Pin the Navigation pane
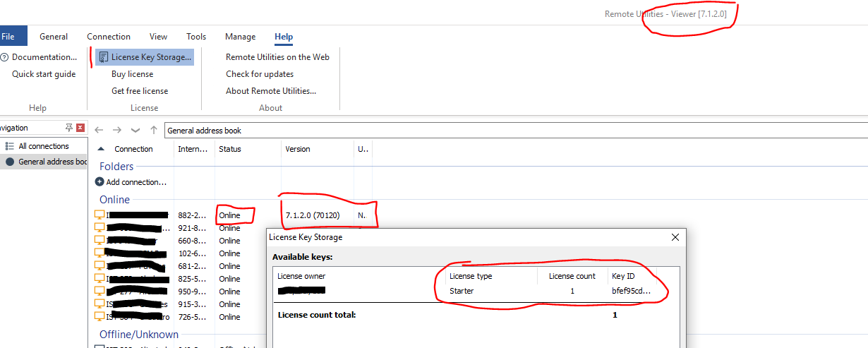Screen dimensions: 868x348 [68, 128]
